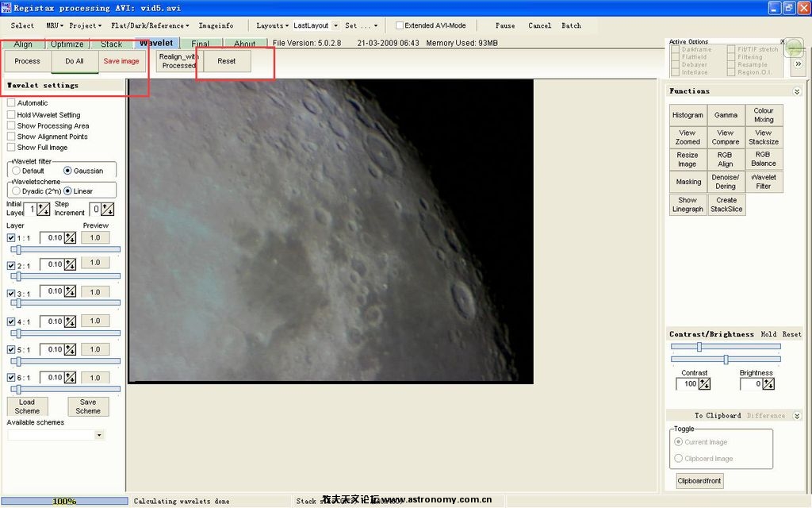Adjust the layer 1:1 wavelet slider
The width and height of the screenshot is (812, 508).
coord(65,250)
